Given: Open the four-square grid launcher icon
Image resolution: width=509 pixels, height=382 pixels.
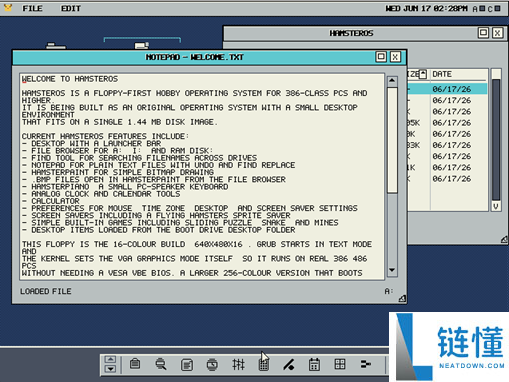Looking at the screenshot, I should [x=340, y=364].
